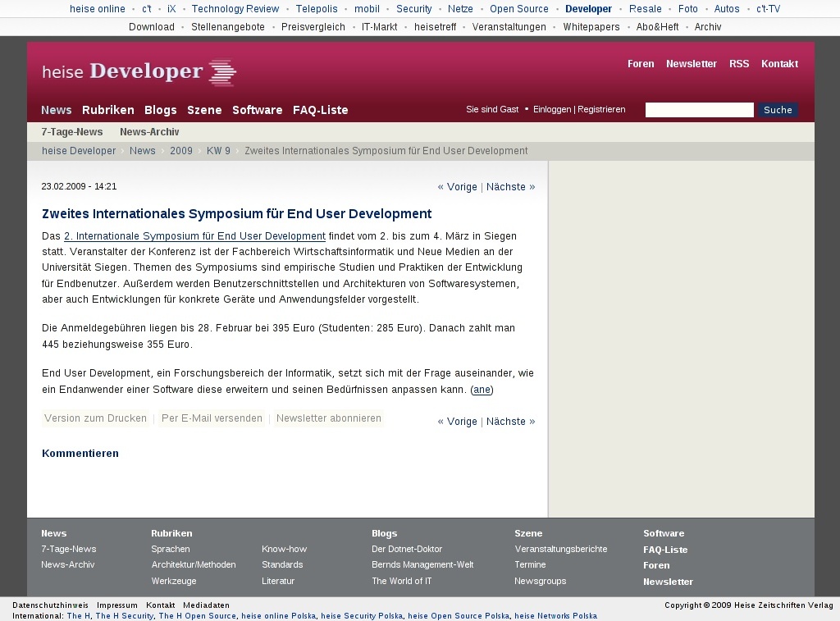Open the Rubriken main menu item

[108, 110]
